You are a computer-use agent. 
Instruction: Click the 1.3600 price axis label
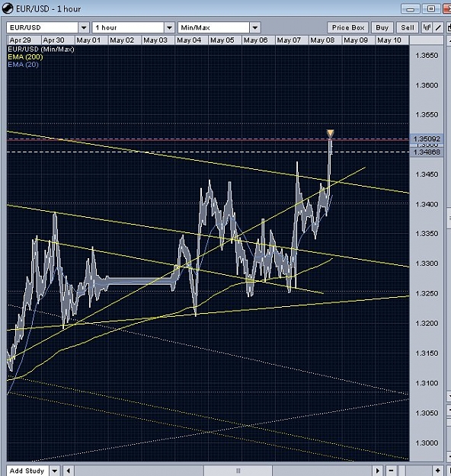[x=427, y=85]
